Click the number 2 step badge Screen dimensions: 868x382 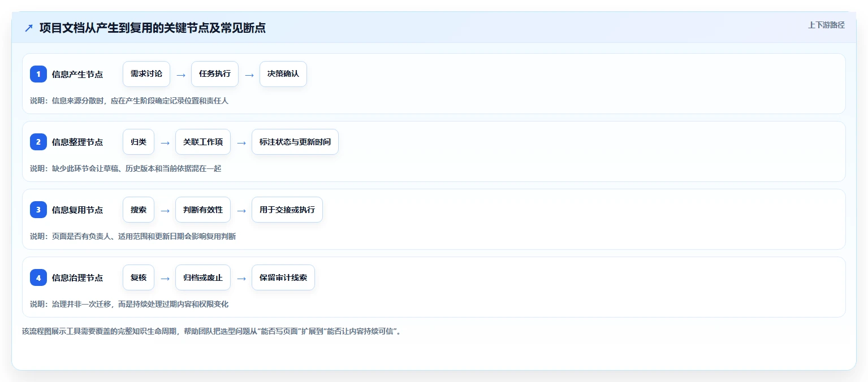pyautogui.click(x=38, y=142)
